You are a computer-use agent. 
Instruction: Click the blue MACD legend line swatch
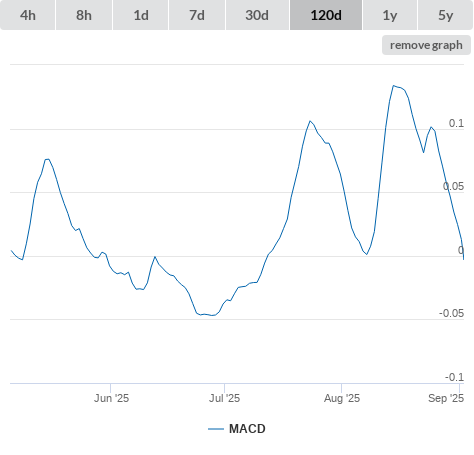216,429
